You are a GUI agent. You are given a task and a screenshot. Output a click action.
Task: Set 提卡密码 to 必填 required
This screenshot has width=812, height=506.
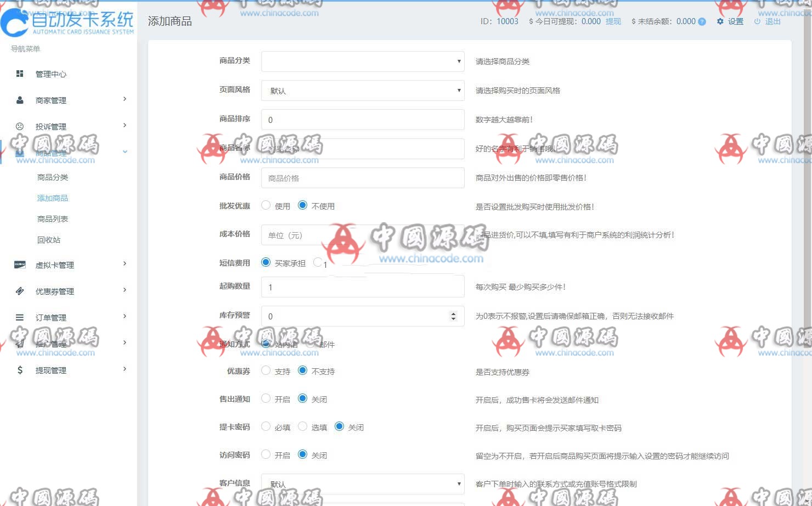(266, 426)
